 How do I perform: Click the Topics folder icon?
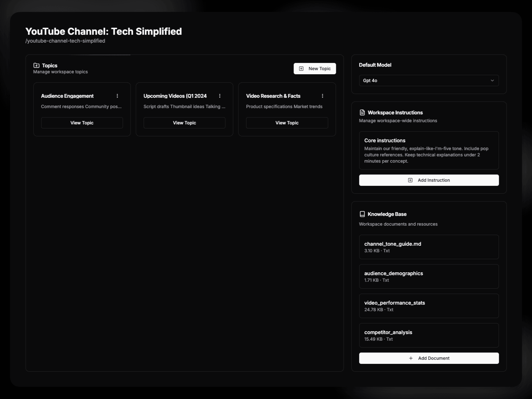click(x=36, y=66)
